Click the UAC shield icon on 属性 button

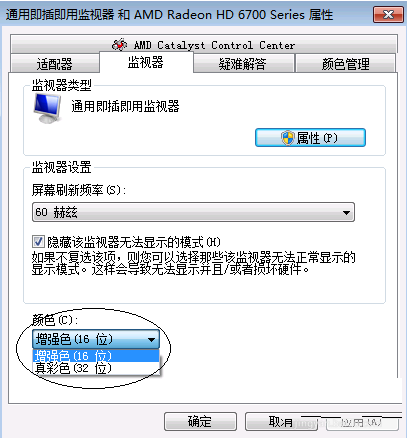click(287, 138)
